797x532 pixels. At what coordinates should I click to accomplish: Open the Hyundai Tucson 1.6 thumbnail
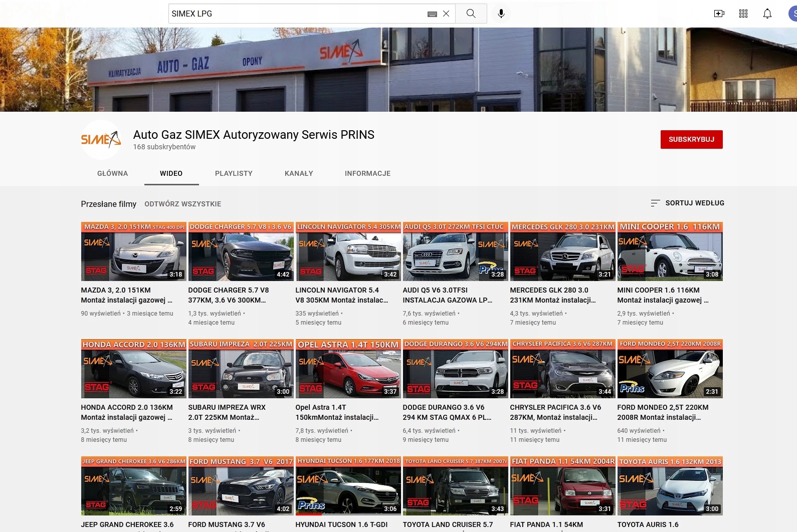point(348,486)
